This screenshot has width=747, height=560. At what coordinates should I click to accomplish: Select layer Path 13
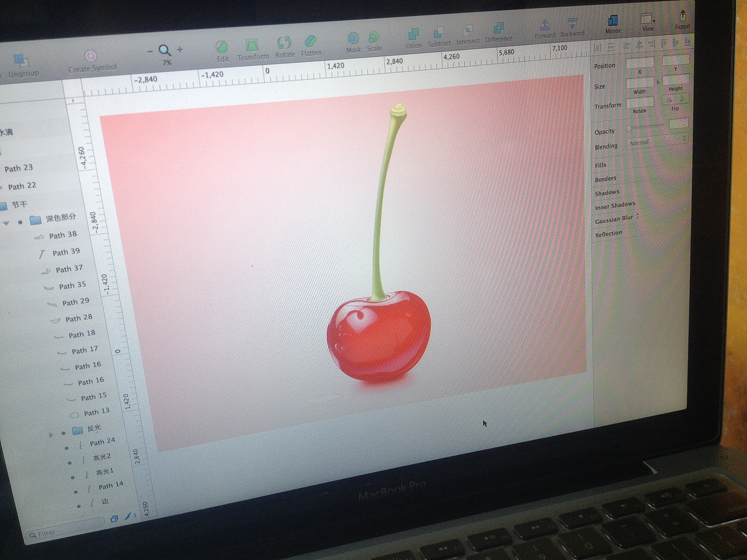pos(96,412)
